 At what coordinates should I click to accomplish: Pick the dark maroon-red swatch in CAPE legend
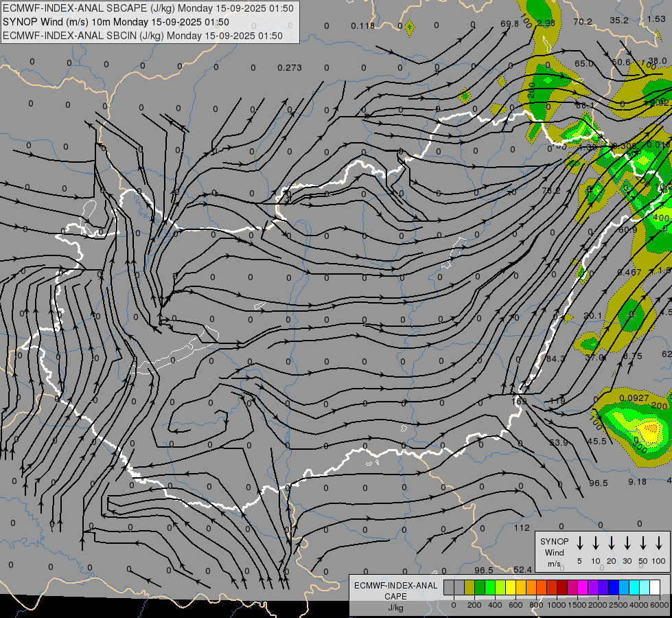click(562, 588)
